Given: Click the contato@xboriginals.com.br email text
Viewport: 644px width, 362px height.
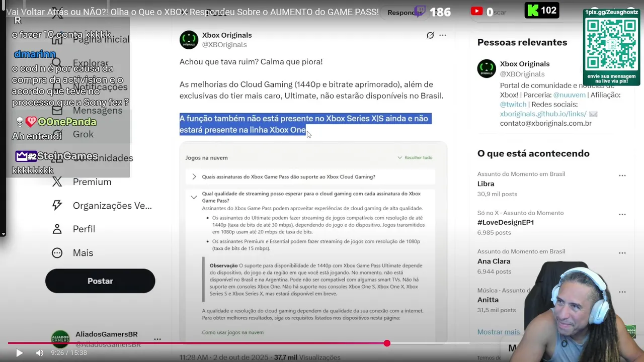Looking at the screenshot, I should pos(546,123).
